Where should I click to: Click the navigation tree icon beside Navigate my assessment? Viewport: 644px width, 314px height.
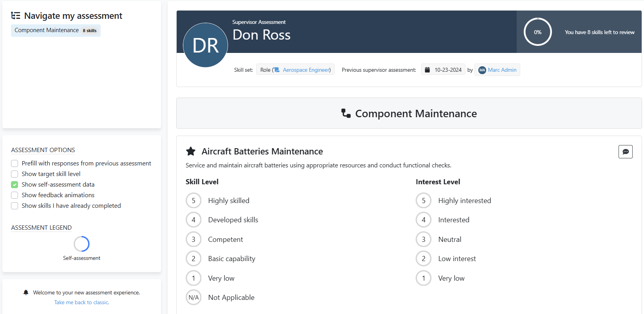tap(16, 16)
